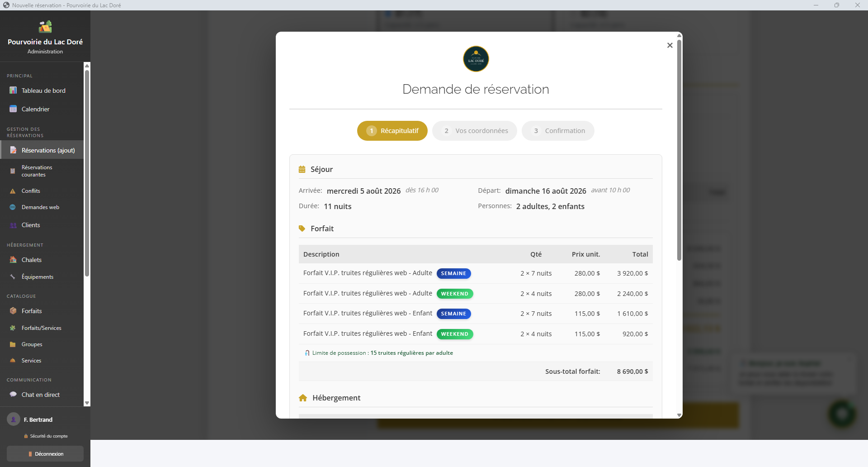Viewport: 868px width, 467px height.
Task: Minimize the application window
Action: point(816,5)
